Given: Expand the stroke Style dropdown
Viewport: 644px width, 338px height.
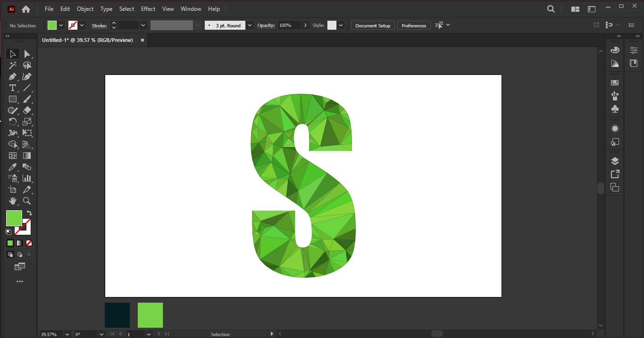Looking at the screenshot, I should pos(340,25).
